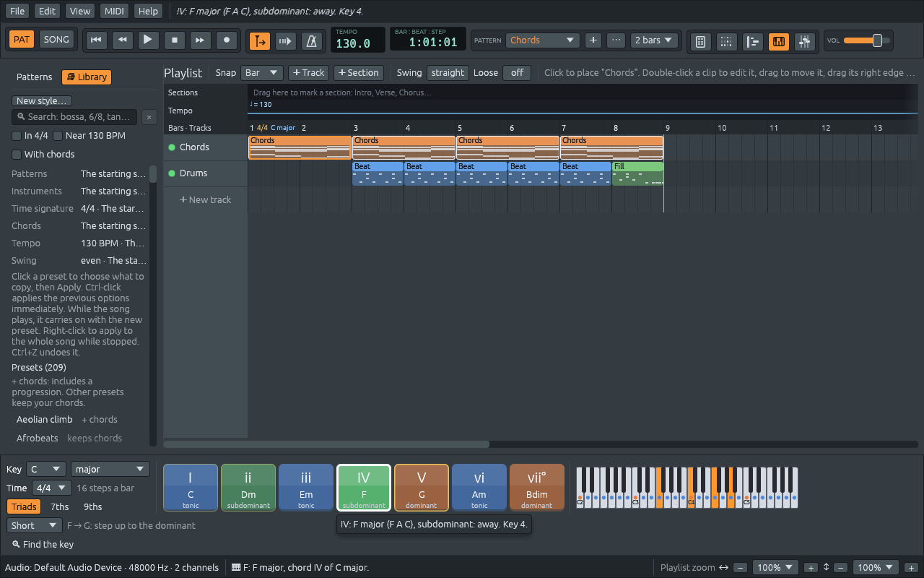Click the New style… button

(43, 101)
